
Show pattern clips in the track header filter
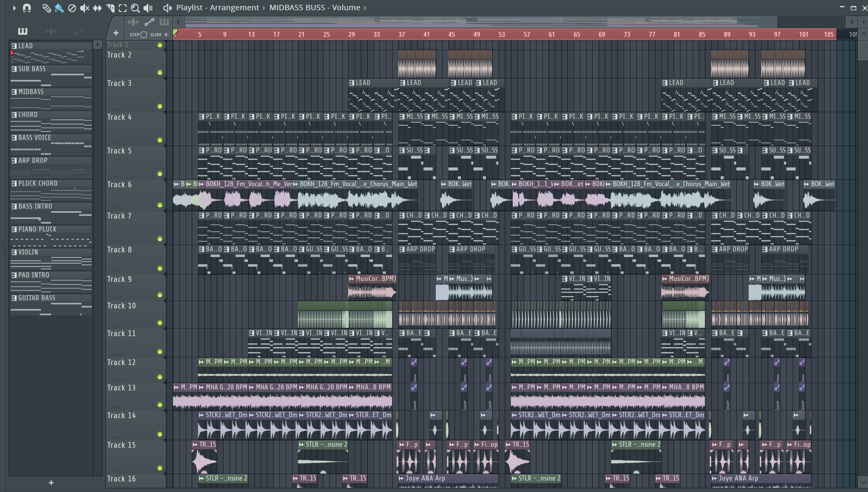164,22
